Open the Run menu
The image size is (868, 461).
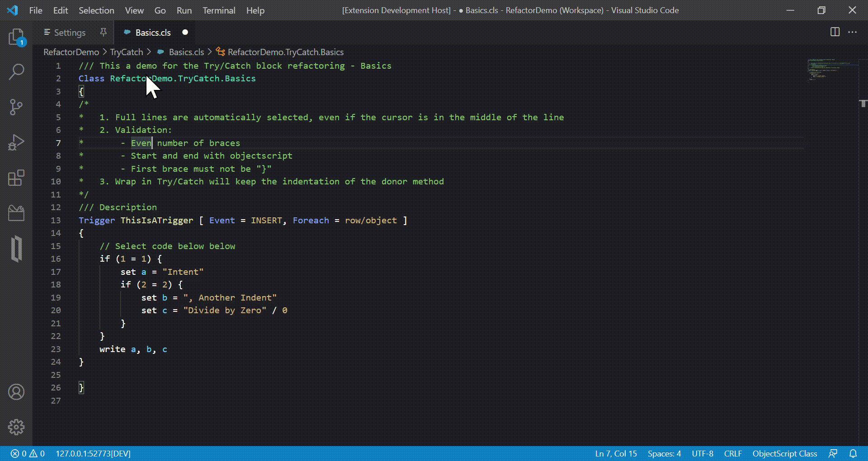point(184,10)
